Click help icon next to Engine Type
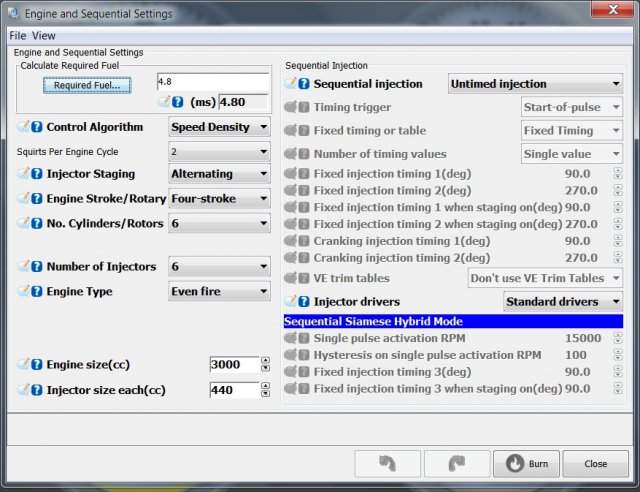Screen dimensions: 640x492 coord(37,292)
